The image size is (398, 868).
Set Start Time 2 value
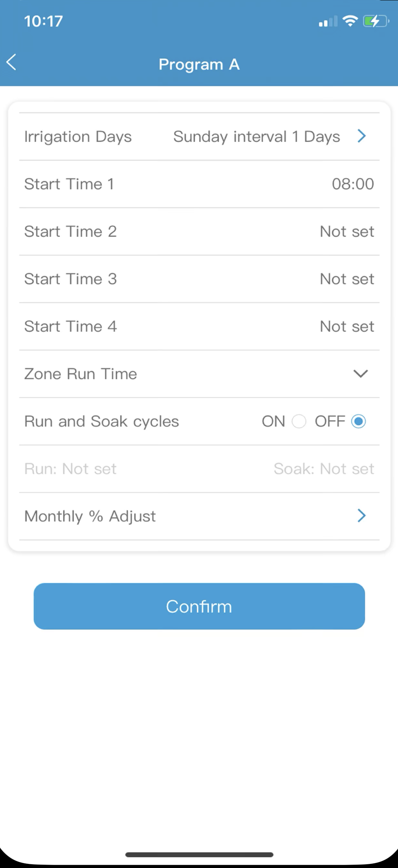point(346,231)
